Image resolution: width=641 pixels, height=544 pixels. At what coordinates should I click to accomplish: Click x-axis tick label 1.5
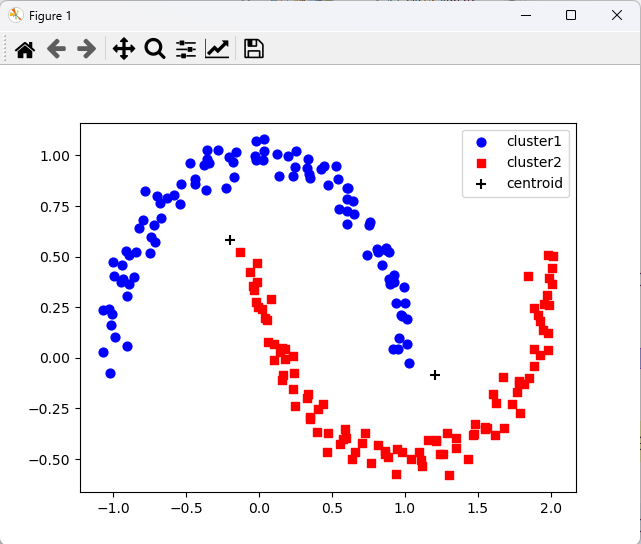coord(477,508)
